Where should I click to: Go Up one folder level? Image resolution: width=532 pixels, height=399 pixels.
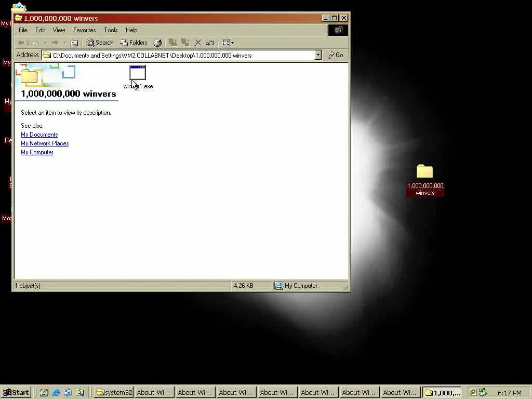point(74,43)
